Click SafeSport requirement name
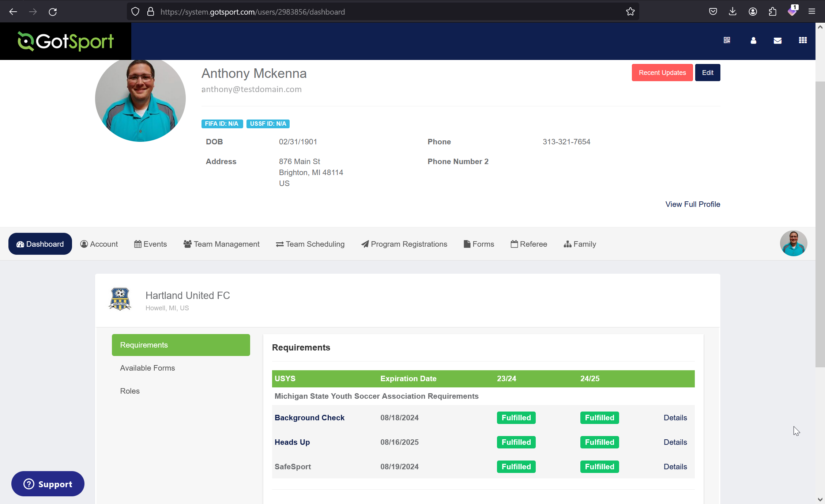825x504 pixels. [x=293, y=467]
